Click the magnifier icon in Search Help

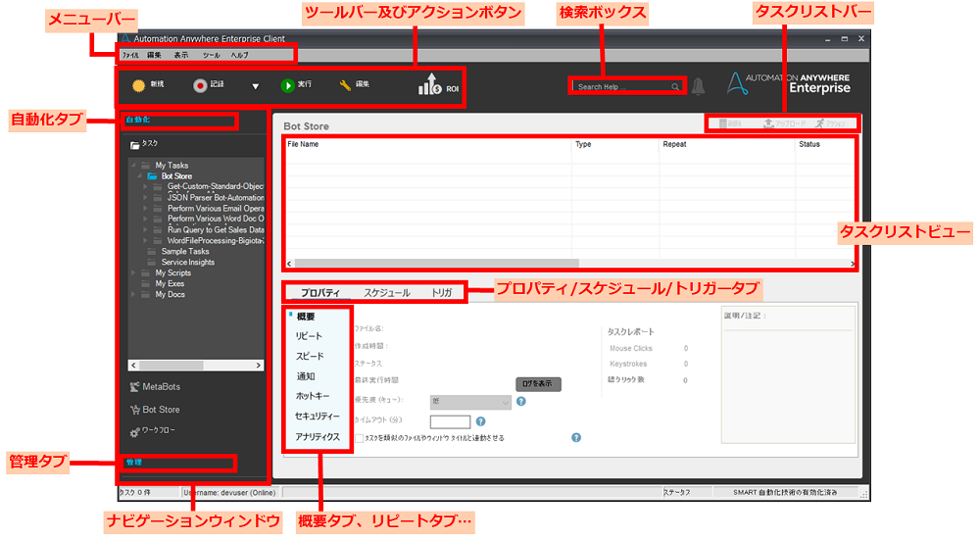click(675, 87)
